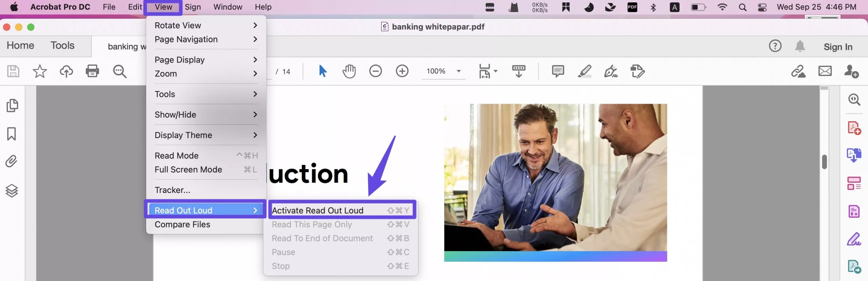Open page thumbnails panel in left sidebar

tap(12, 106)
